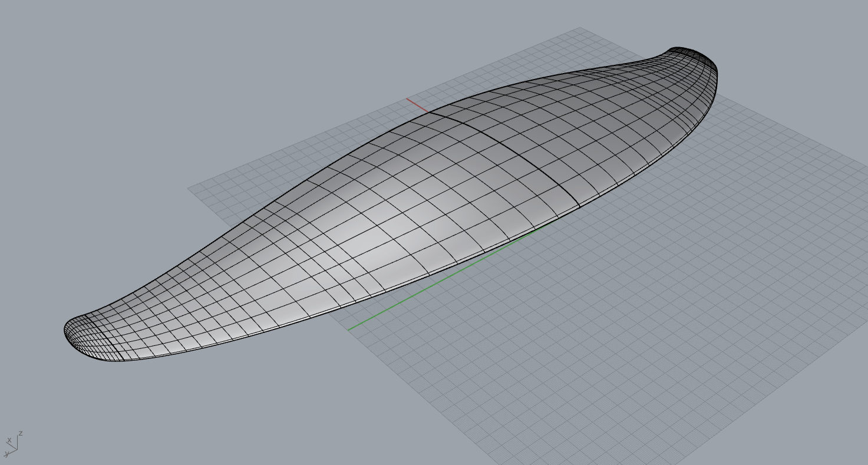The image size is (868, 465).
Task: Click the green axis line's end at grid edge
Action: [x=348, y=330]
